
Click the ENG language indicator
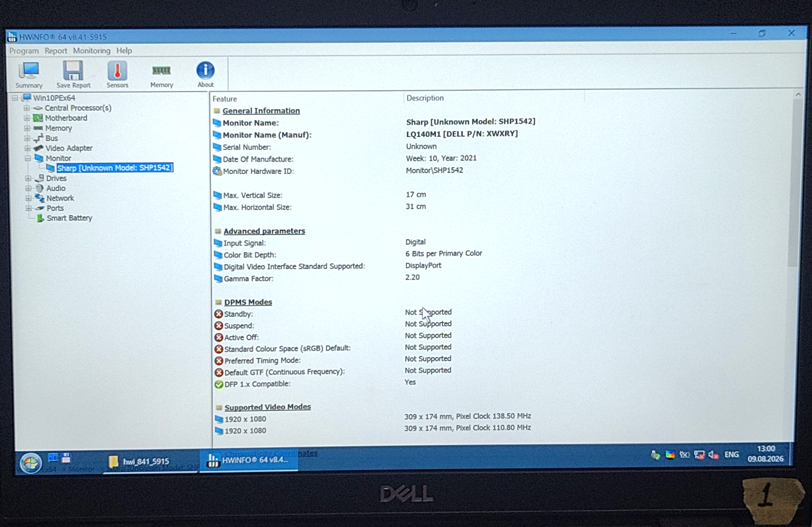click(731, 455)
